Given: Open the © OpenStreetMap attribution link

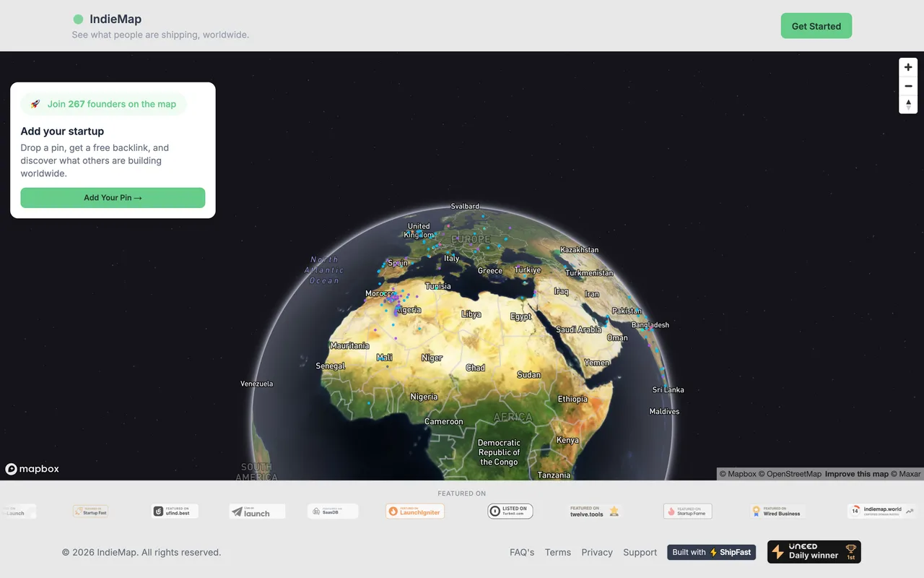Looking at the screenshot, I should point(790,474).
